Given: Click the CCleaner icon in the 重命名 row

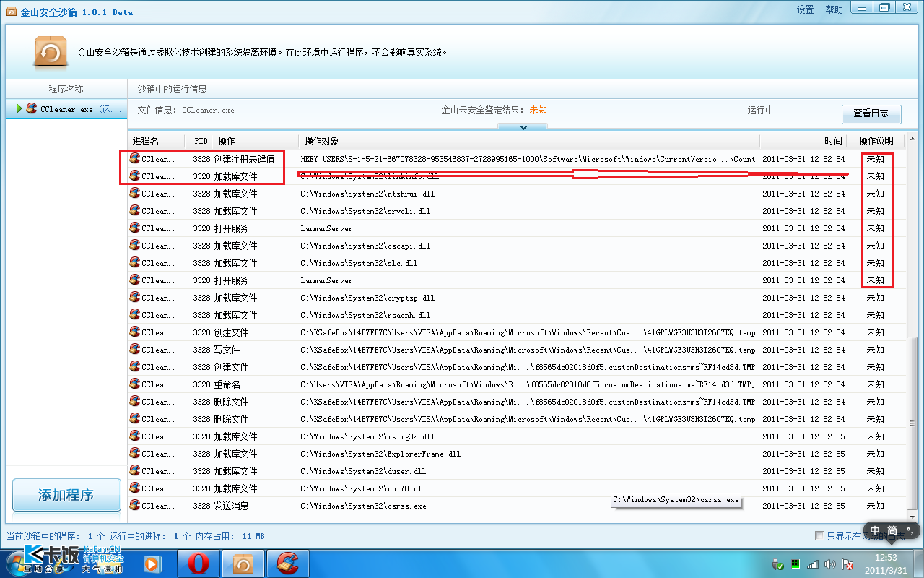Looking at the screenshot, I should (134, 384).
